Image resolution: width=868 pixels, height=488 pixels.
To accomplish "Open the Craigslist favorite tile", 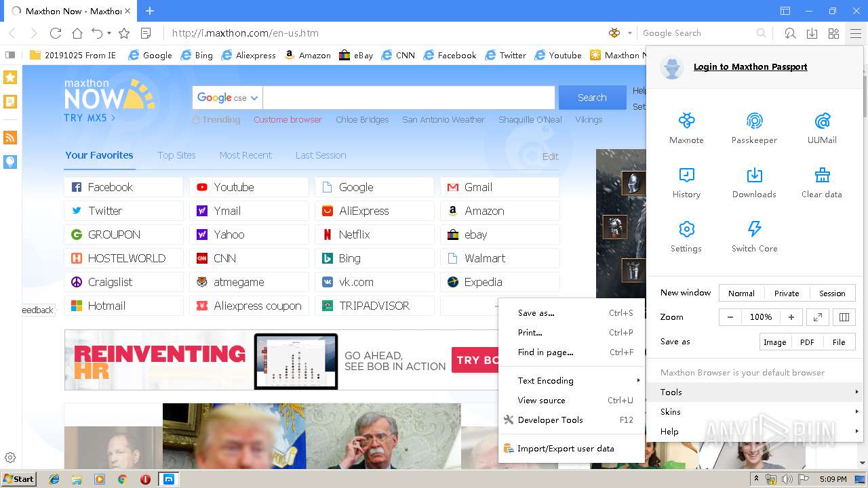I will tap(123, 282).
